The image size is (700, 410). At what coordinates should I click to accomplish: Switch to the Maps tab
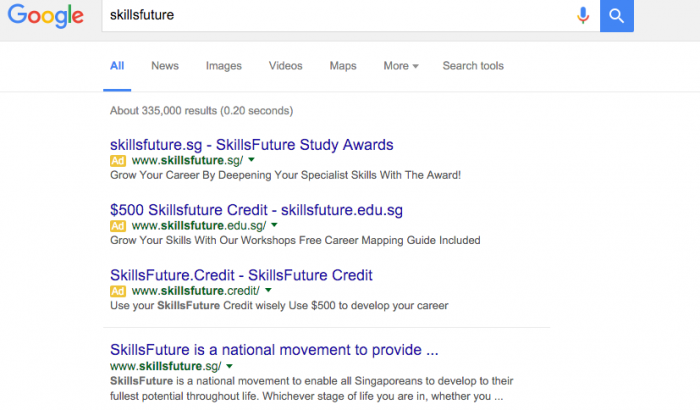pos(343,66)
